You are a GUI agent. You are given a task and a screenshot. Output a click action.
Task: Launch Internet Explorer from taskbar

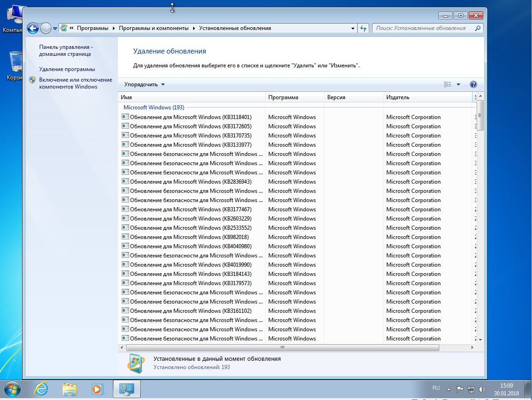click(41, 389)
